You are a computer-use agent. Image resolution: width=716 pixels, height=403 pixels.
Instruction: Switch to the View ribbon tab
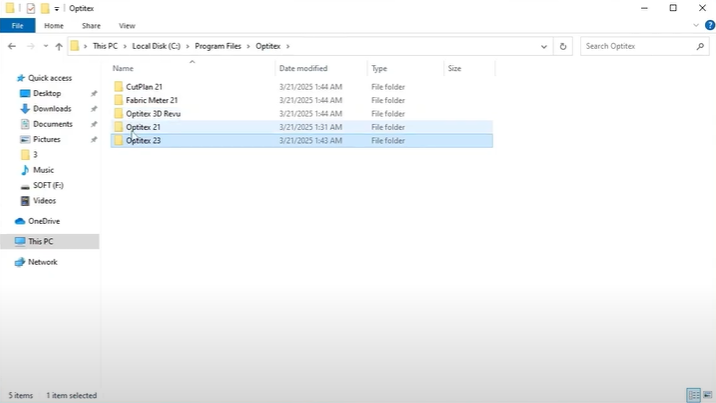point(127,25)
